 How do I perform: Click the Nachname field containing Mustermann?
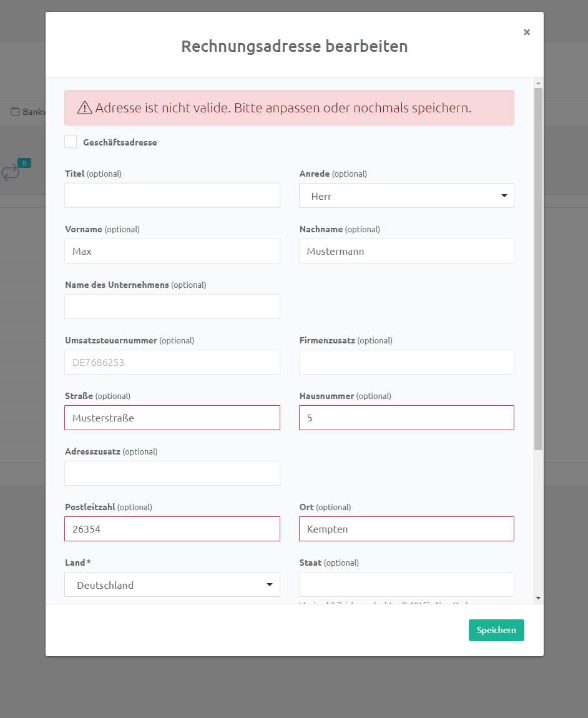[x=406, y=251]
